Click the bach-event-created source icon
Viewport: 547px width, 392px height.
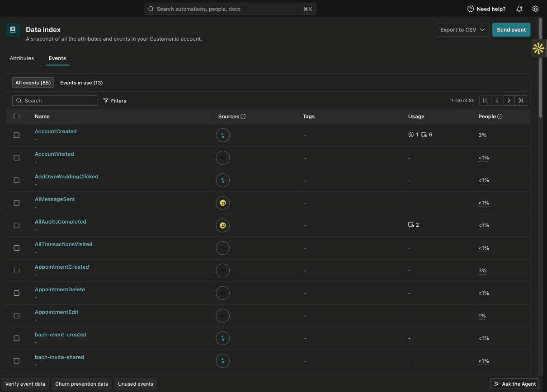pyautogui.click(x=223, y=338)
